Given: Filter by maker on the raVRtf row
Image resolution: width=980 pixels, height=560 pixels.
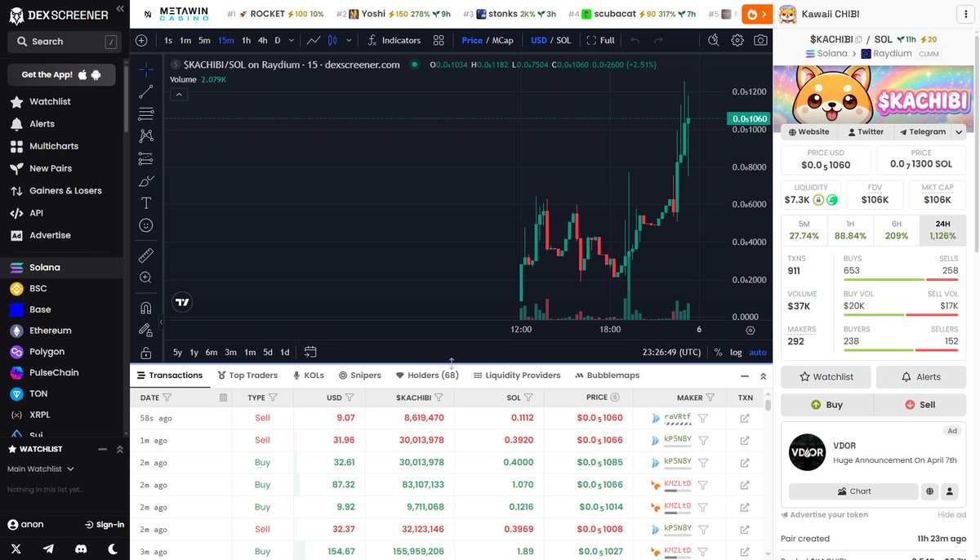Looking at the screenshot, I should 702,418.
